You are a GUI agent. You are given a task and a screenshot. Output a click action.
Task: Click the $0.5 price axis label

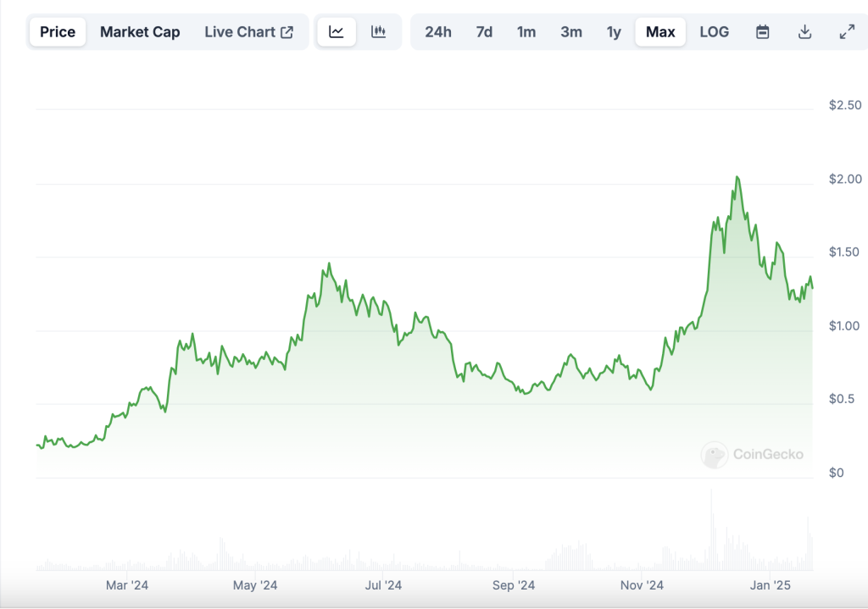coord(842,399)
